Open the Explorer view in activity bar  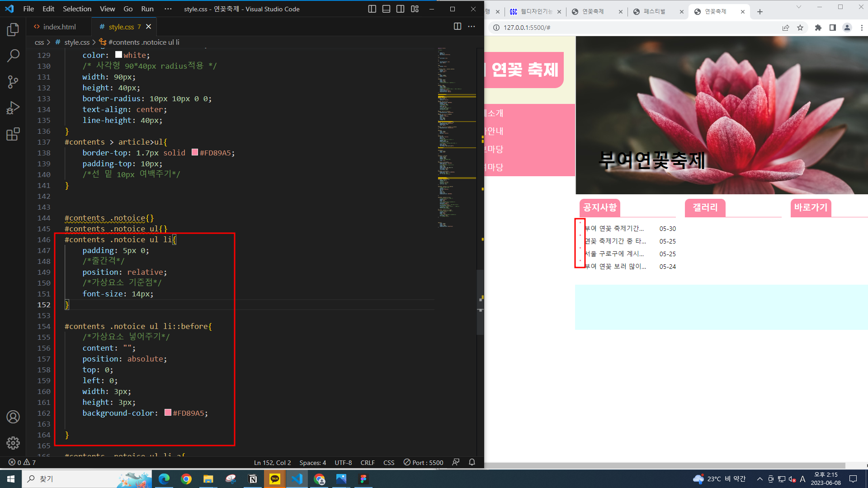pos(13,30)
